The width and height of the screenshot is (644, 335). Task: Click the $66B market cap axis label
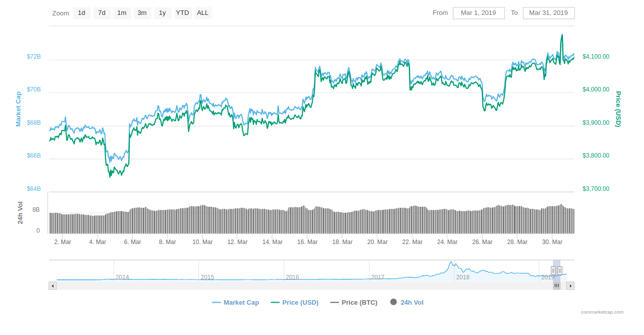click(34, 156)
